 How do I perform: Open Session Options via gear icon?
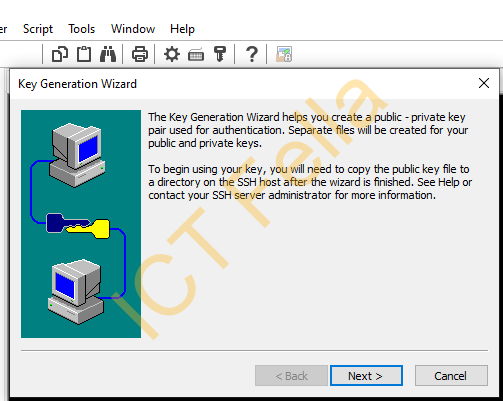[172, 54]
